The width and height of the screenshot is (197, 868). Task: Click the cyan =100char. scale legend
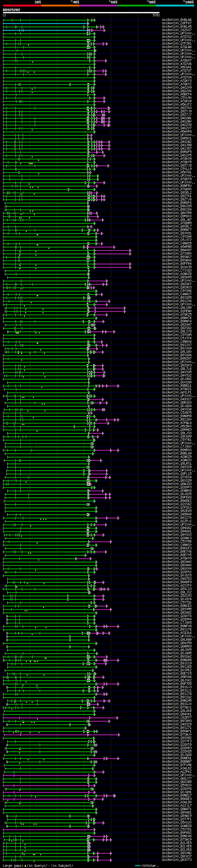coord(146,865)
